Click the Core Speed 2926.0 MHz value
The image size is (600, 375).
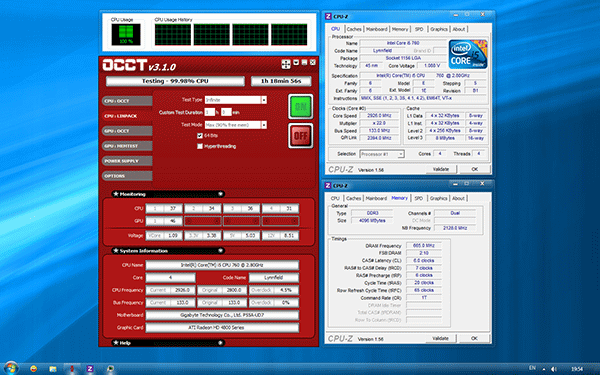click(x=379, y=116)
